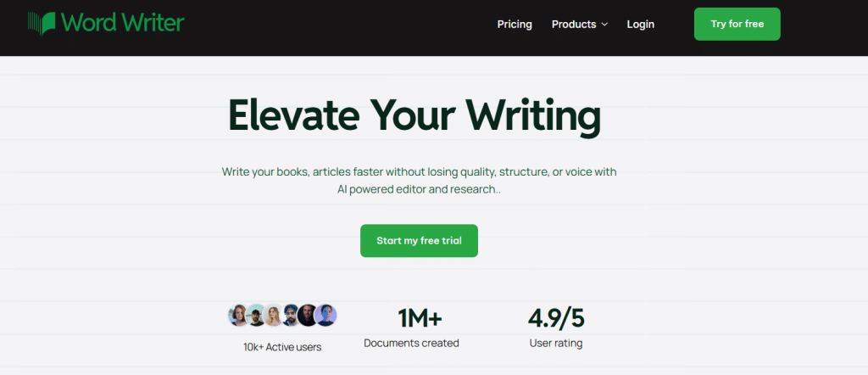Open the Pricing page
Image resolution: width=868 pixels, height=375 pixels.
coord(515,25)
